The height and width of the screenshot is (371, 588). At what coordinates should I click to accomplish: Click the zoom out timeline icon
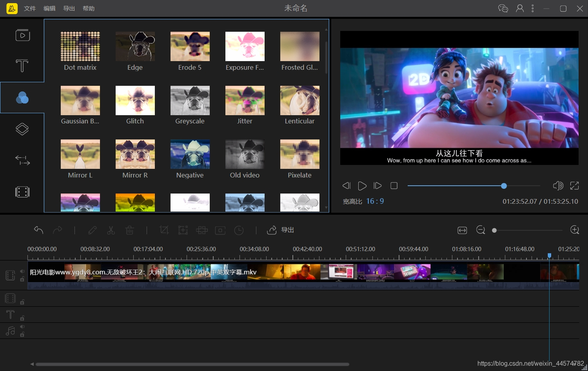[x=481, y=230]
